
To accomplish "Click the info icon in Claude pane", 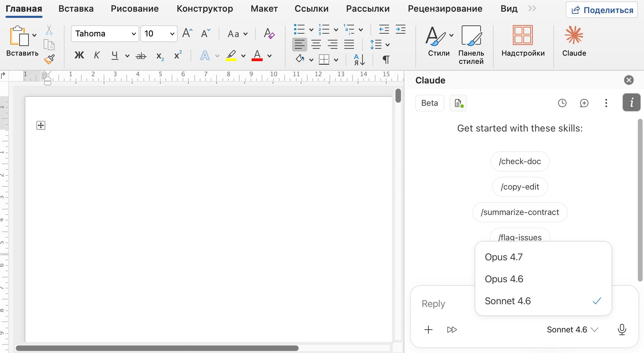I will pyautogui.click(x=631, y=102).
